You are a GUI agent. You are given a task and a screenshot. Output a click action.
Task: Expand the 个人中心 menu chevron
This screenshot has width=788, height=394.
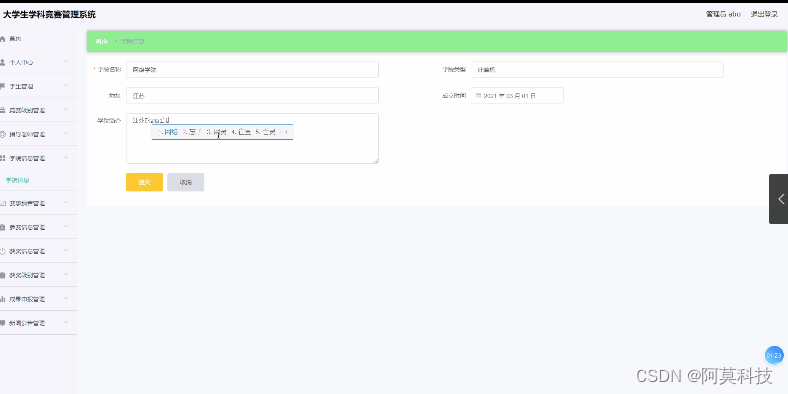66,62
